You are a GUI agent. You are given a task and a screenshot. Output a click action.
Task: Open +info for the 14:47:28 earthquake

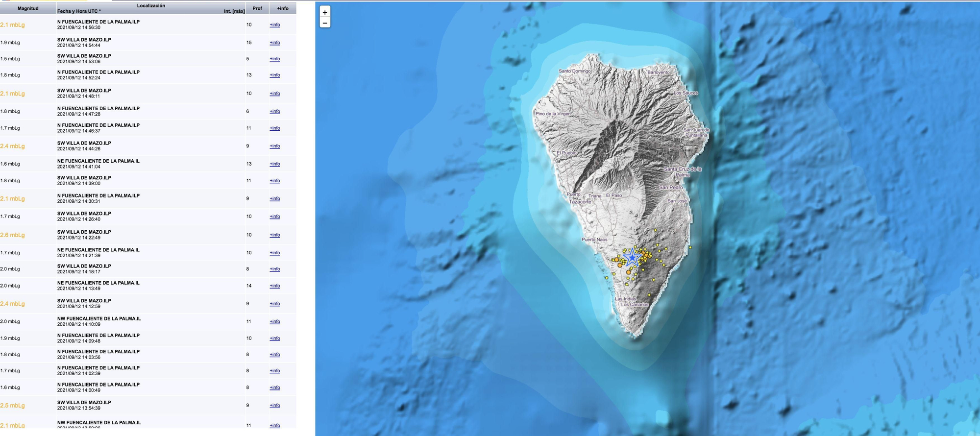pos(275,111)
